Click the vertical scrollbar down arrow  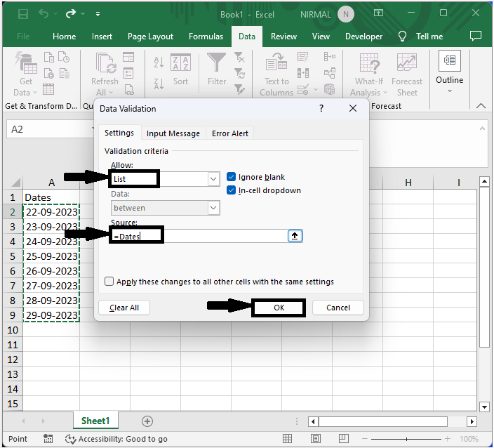pyautogui.click(x=484, y=407)
